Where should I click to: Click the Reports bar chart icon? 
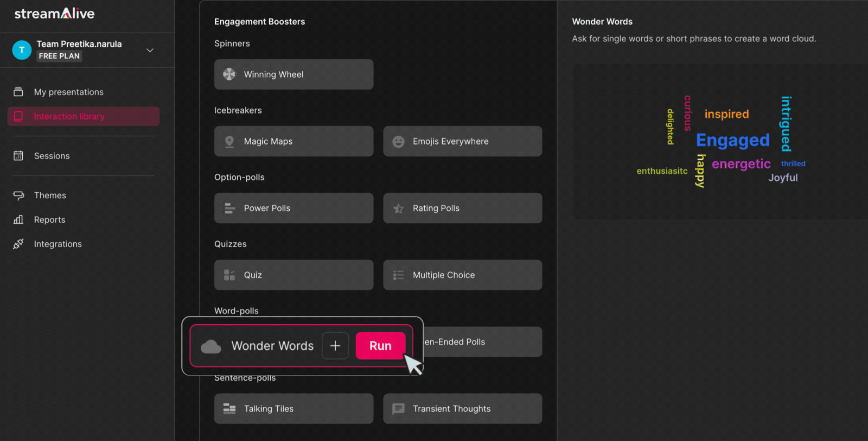coord(18,219)
